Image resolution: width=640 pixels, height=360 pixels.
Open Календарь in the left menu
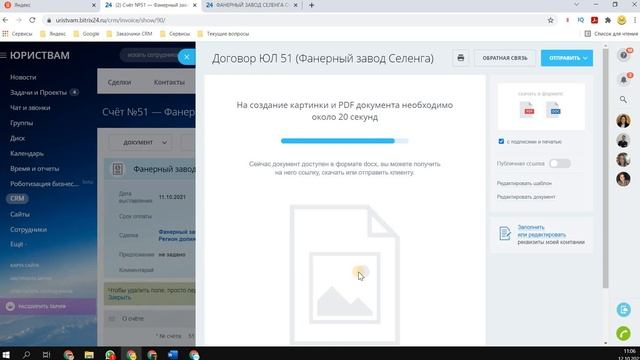(x=27, y=153)
